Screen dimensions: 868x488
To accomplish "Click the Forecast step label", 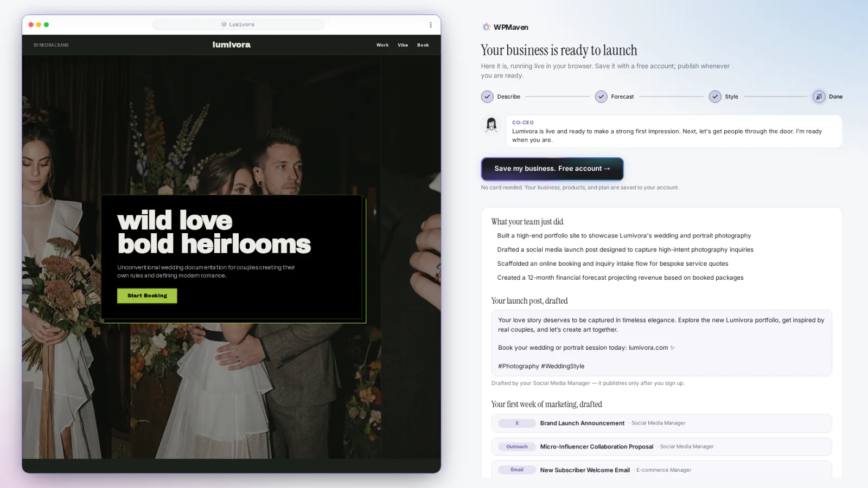I will pyautogui.click(x=622, y=97).
